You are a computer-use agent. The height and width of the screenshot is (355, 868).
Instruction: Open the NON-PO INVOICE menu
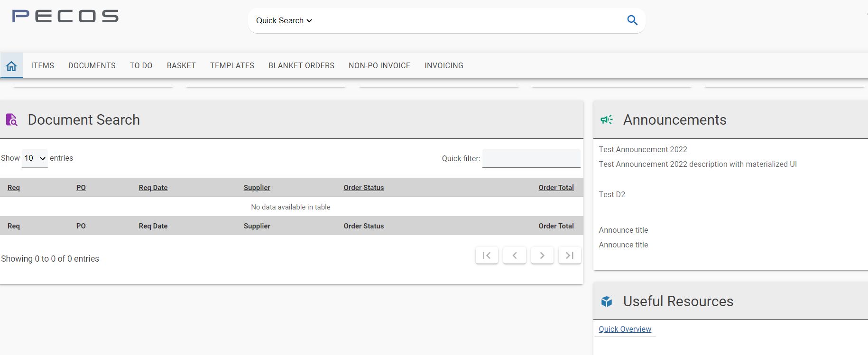tap(379, 66)
